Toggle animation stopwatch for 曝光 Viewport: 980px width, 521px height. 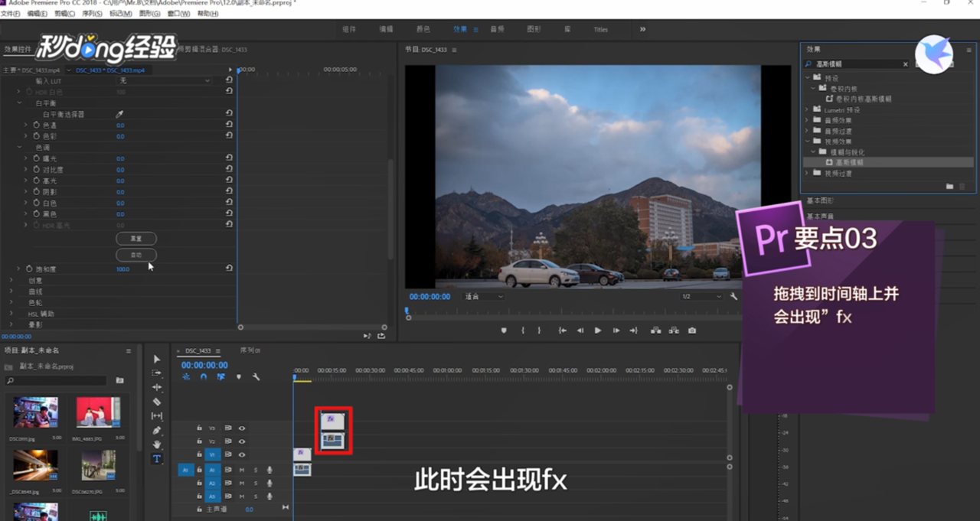click(x=36, y=158)
